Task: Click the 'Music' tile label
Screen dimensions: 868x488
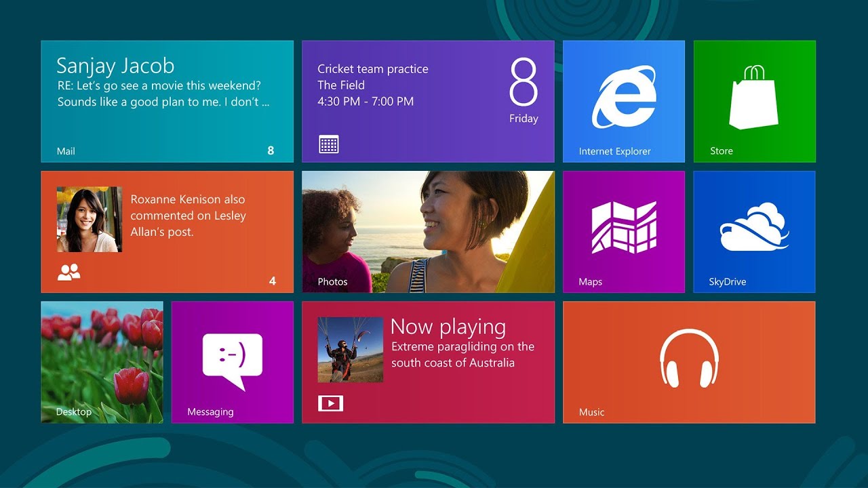Action: tap(591, 412)
